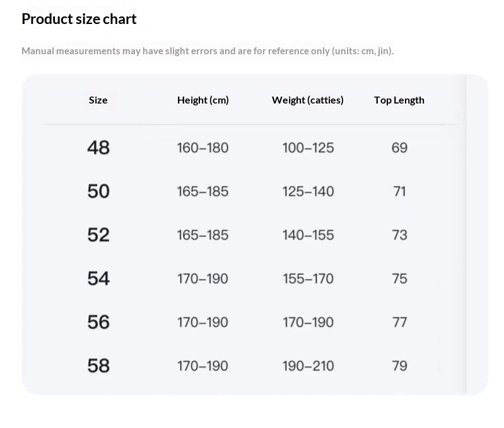This screenshot has height=428, width=504.
Task: Select the Size column header
Action: click(98, 100)
